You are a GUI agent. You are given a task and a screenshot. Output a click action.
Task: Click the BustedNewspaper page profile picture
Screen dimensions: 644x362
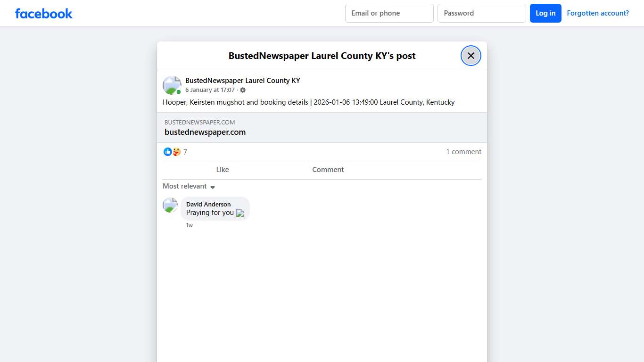(172, 85)
